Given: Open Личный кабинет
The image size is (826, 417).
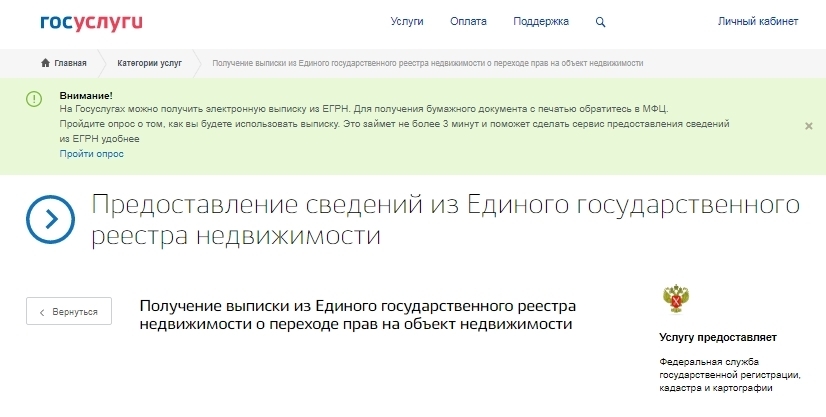Looking at the screenshot, I should [x=758, y=21].
